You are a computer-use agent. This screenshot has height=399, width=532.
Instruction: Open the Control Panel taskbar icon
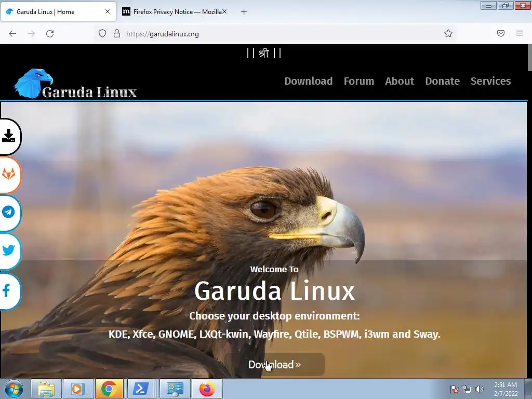coord(175,389)
